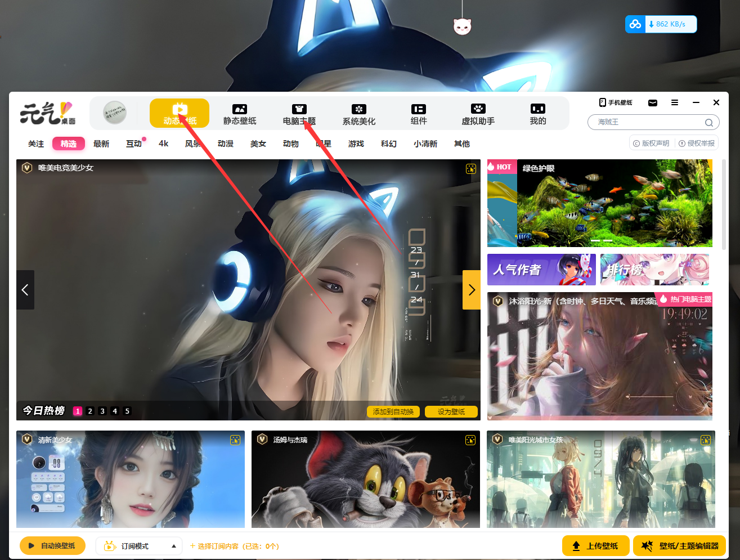
Task: Click the search magnifier icon
Action: (708, 123)
